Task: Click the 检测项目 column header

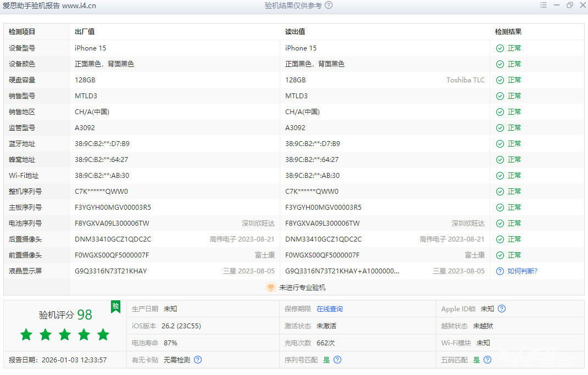Action: tap(22, 32)
